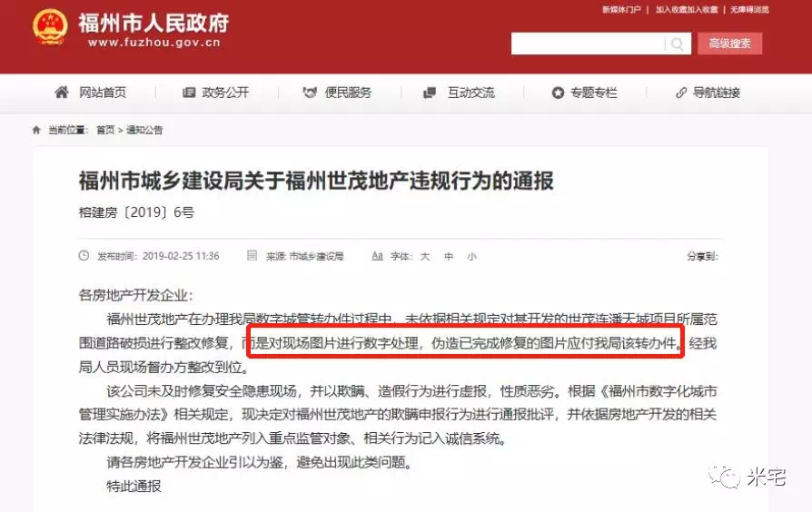Open the 新媒体门户 link
Image resolution: width=812 pixels, height=512 pixels.
coord(621,9)
